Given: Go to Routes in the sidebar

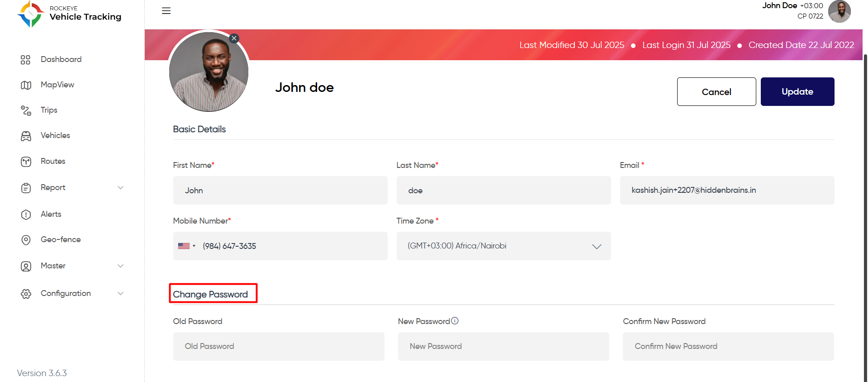Looking at the screenshot, I should coord(53,161).
